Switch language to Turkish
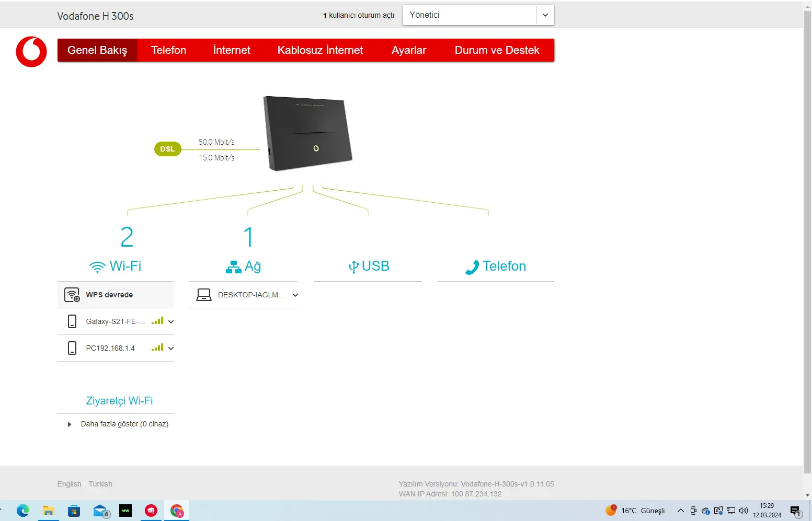Image resolution: width=812 pixels, height=521 pixels. [x=100, y=484]
